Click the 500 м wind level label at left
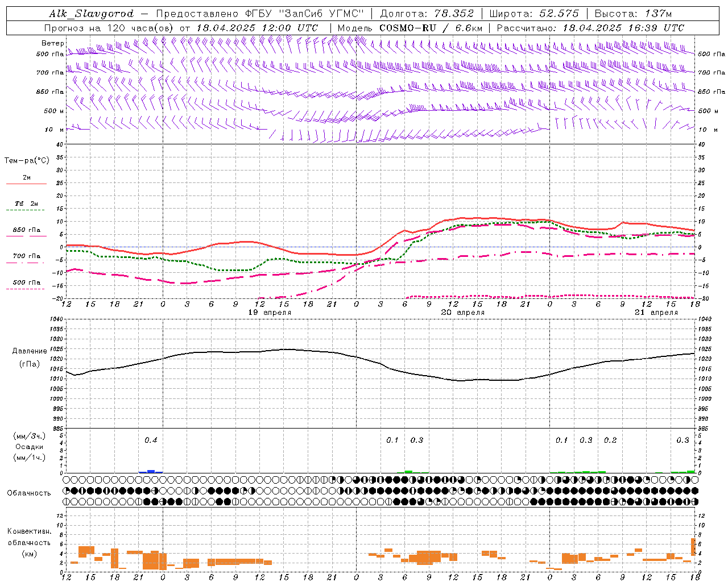The width and height of the screenshot is (728, 582). [54, 111]
